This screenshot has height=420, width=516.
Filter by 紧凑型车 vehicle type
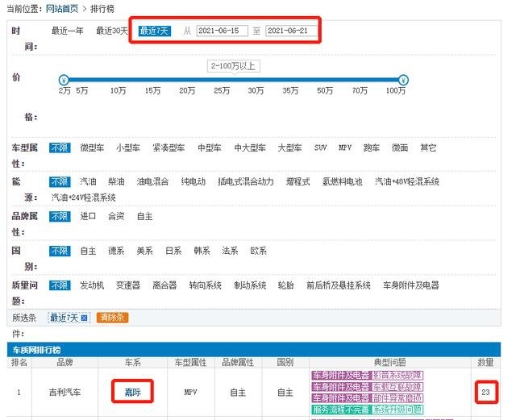tap(169, 148)
